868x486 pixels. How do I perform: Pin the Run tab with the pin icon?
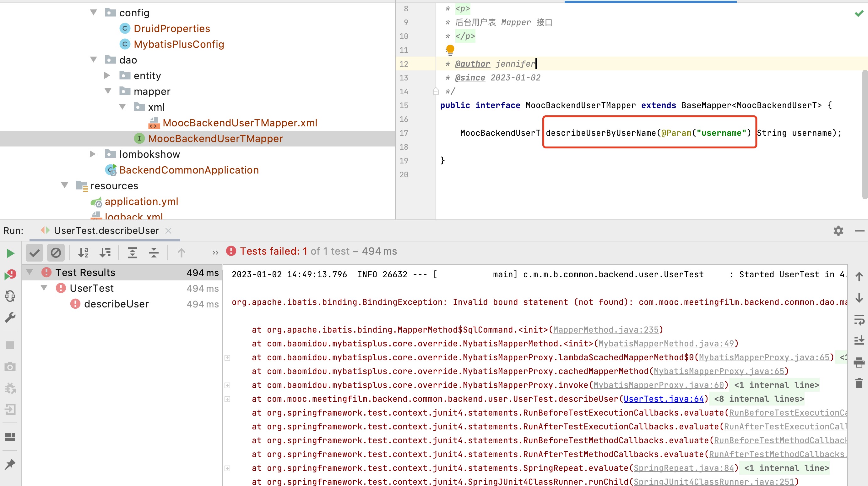click(x=10, y=464)
